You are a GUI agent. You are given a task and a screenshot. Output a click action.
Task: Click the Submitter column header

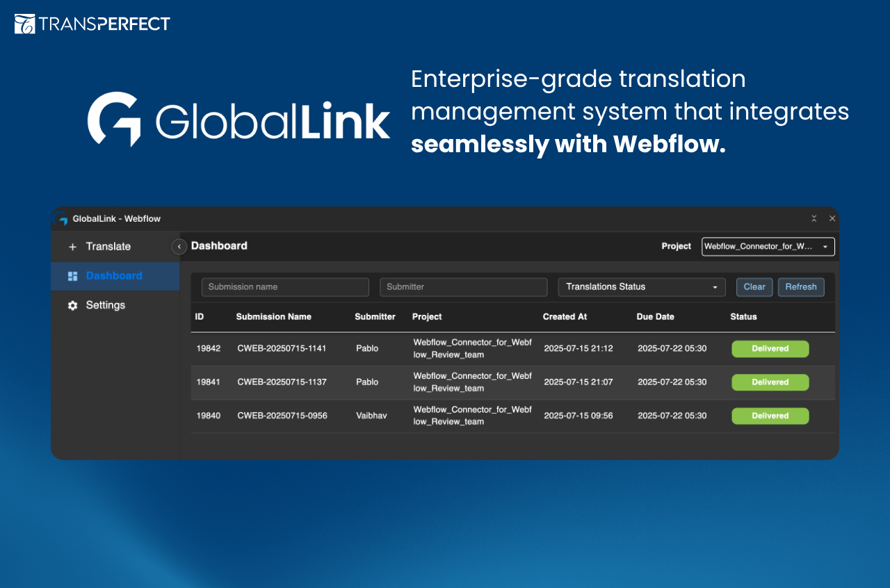pos(375,317)
